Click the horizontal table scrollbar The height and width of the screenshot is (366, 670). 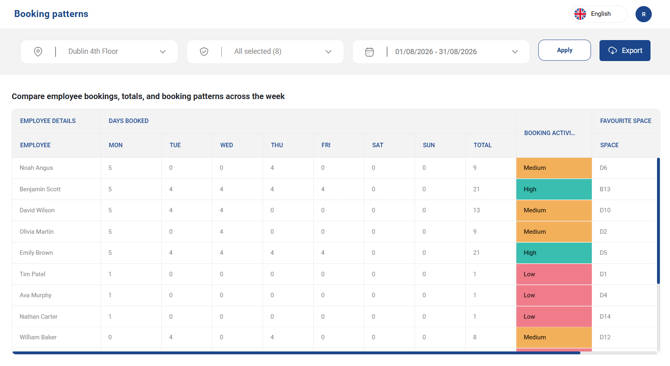[x=296, y=353]
